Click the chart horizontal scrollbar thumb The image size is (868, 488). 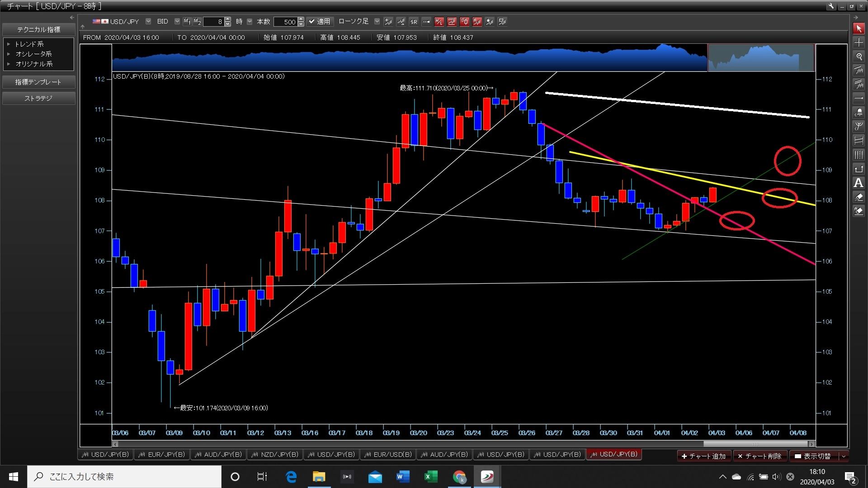tap(755, 444)
